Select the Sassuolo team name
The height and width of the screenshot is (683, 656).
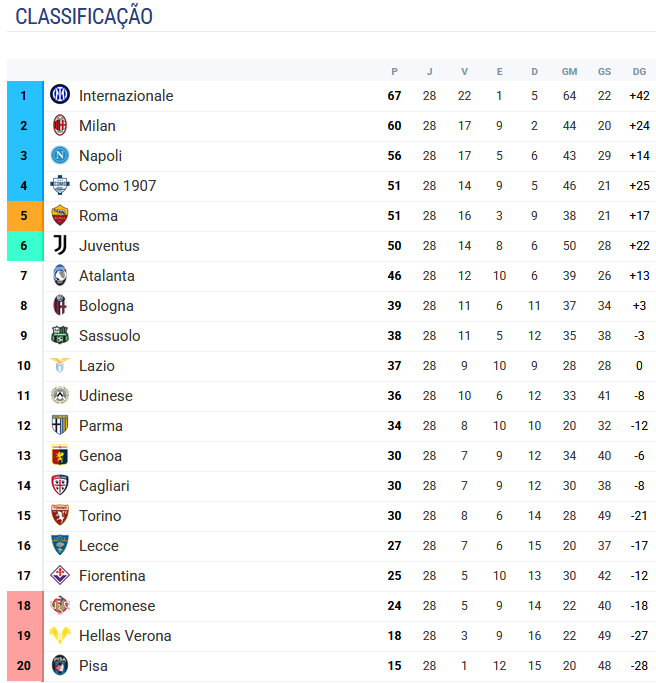tap(109, 336)
